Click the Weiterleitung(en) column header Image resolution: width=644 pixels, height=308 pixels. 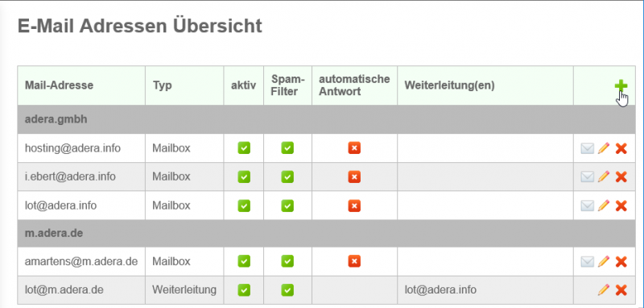pyautogui.click(x=449, y=85)
